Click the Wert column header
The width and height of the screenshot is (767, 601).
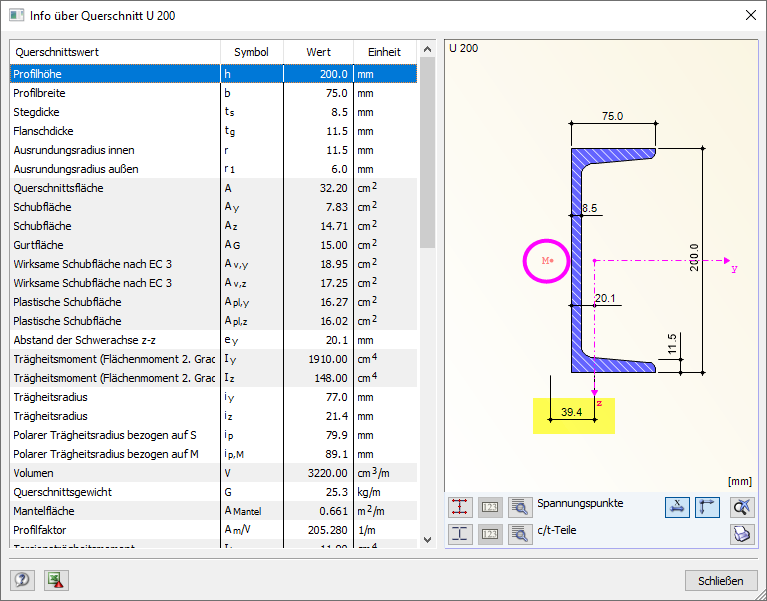pyautogui.click(x=318, y=52)
